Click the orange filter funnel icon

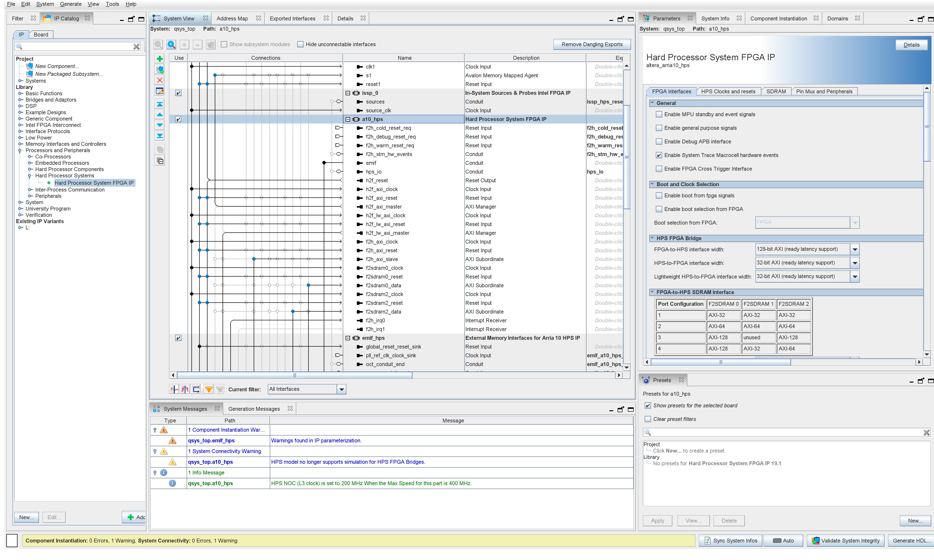click(x=208, y=389)
